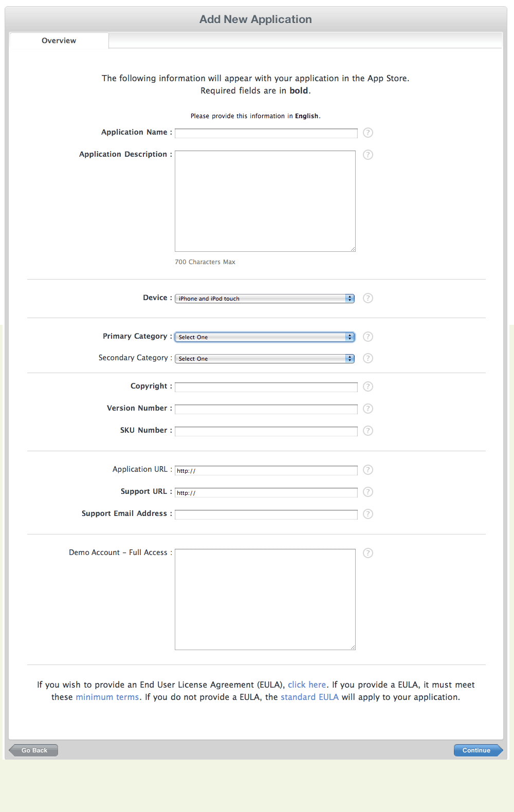Screen dimensions: 514x812
Task: Open Secondary Category select list
Action: [x=265, y=359]
